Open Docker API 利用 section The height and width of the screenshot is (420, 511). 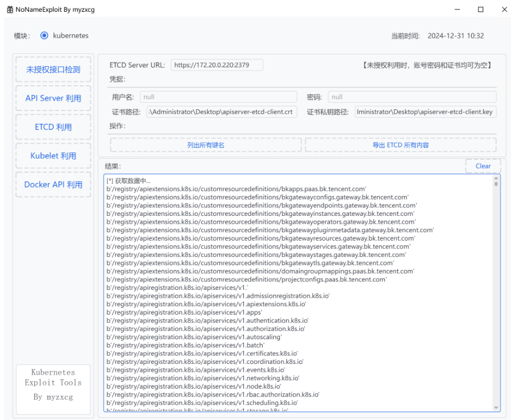53,184
